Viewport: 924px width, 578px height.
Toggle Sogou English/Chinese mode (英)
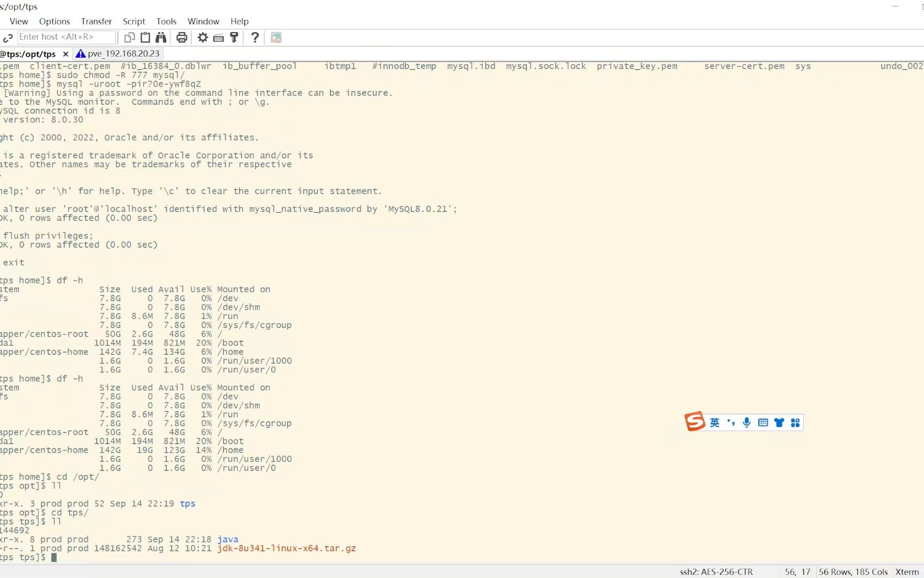click(x=715, y=422)
